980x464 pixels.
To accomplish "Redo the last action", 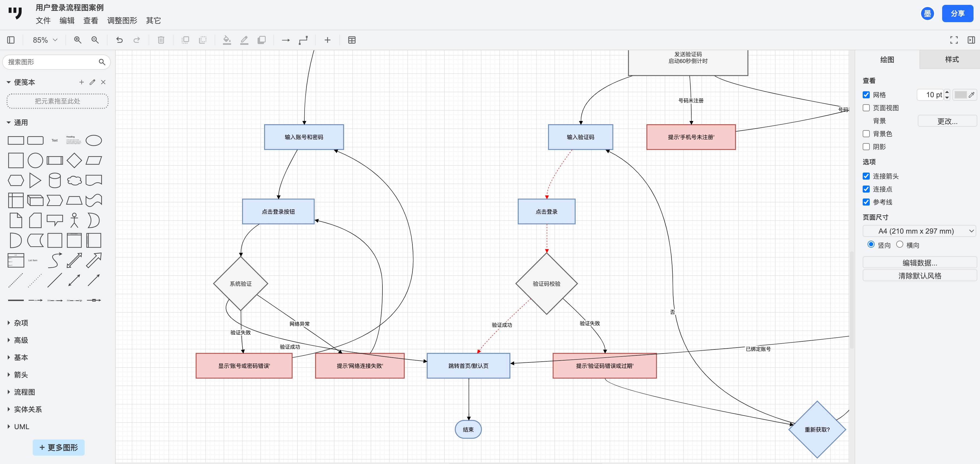I will (x=136, y=40).
